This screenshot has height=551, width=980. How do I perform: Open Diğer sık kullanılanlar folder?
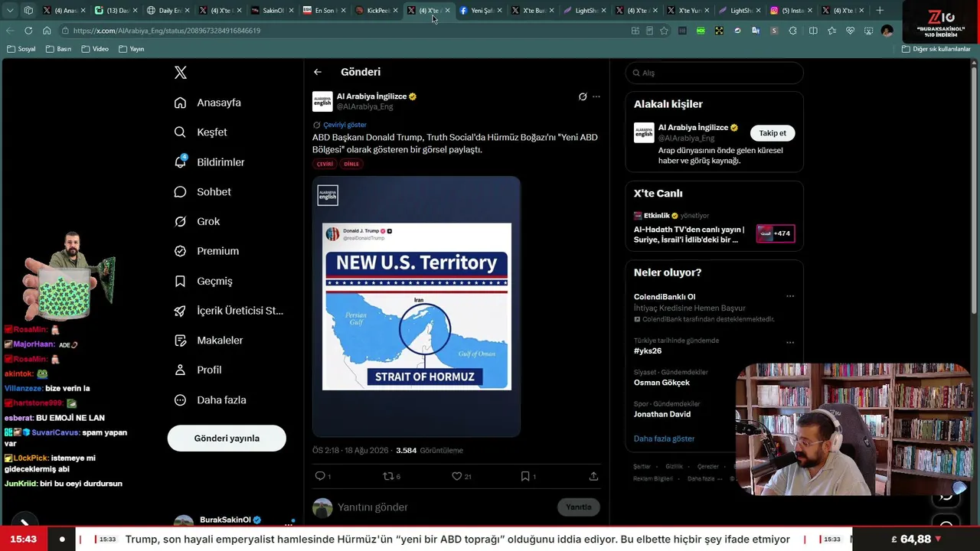pyautogui.click(x=936, y=49)
